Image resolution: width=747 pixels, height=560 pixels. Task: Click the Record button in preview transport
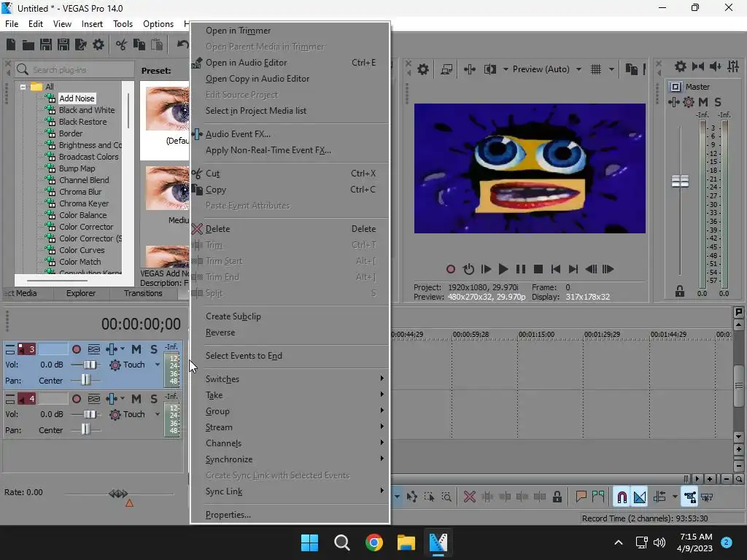click(450, 269)
